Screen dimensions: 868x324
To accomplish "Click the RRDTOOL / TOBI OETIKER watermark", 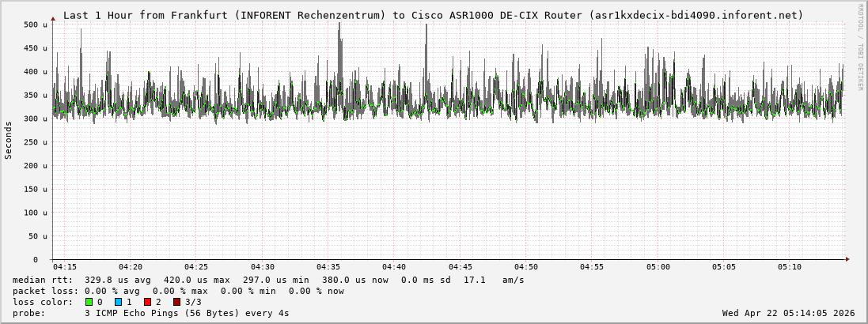I will [x=860, y=47].
